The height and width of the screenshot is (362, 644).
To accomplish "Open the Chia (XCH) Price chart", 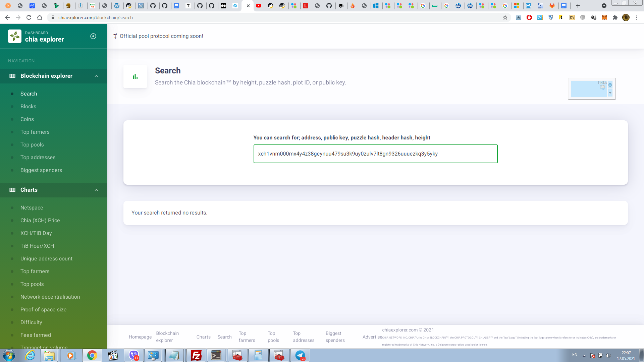I will (40, 220).
